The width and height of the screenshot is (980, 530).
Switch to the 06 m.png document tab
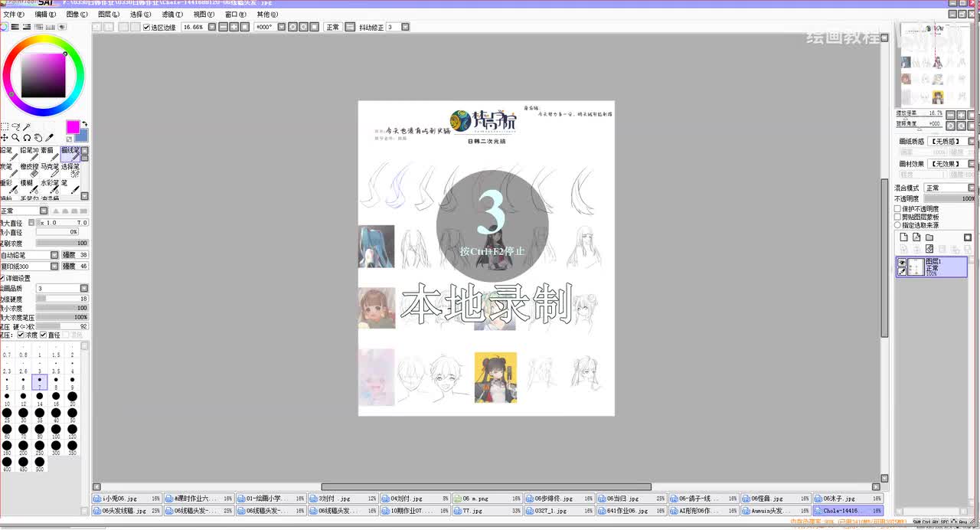(x=487, y=499)
